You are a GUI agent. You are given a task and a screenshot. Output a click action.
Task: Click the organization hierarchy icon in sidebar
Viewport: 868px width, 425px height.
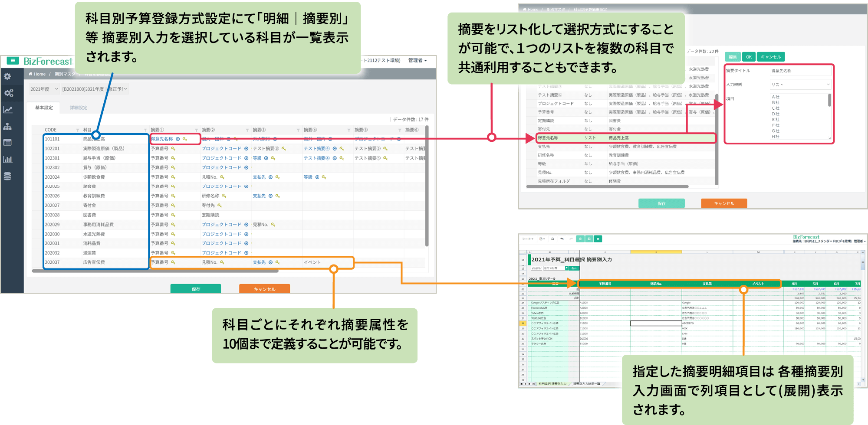pos(7,126)
